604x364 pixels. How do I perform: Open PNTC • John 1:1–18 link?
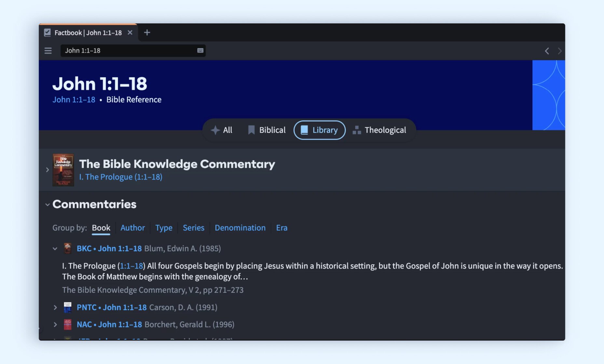[x=112, y=307]
